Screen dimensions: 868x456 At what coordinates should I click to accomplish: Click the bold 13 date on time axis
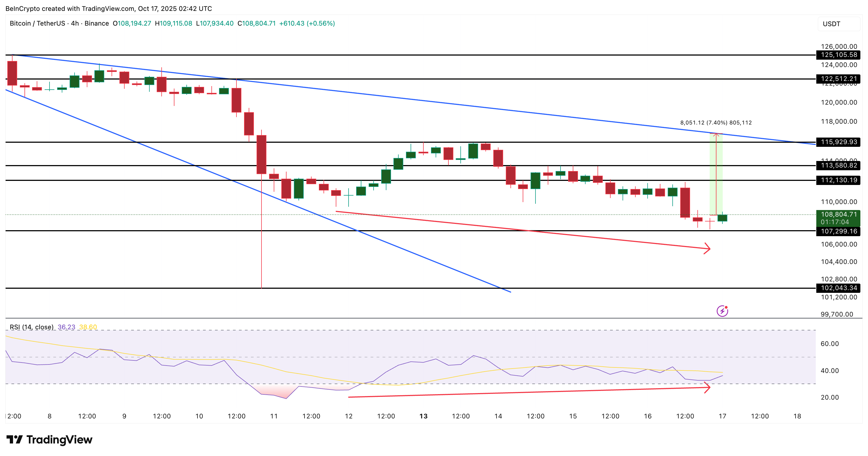click(x=423, y=416)
